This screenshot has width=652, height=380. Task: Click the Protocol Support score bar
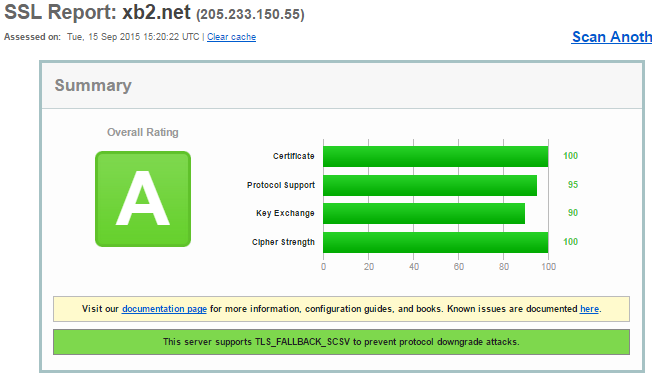point(430,185)
